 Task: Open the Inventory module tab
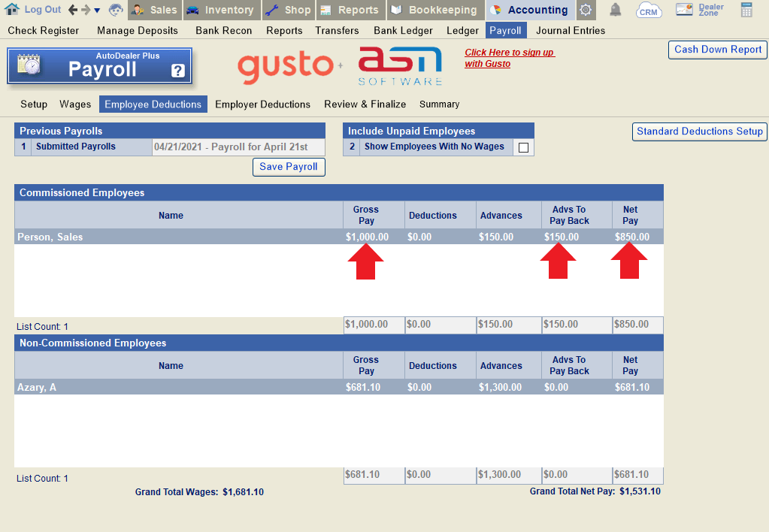point(221,10)
